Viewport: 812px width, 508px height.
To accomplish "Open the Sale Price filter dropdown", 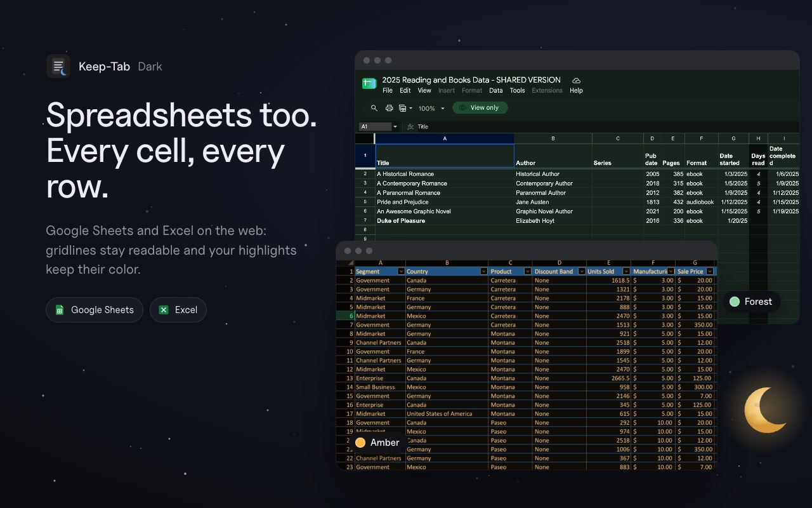I will [x=710, y=271].
